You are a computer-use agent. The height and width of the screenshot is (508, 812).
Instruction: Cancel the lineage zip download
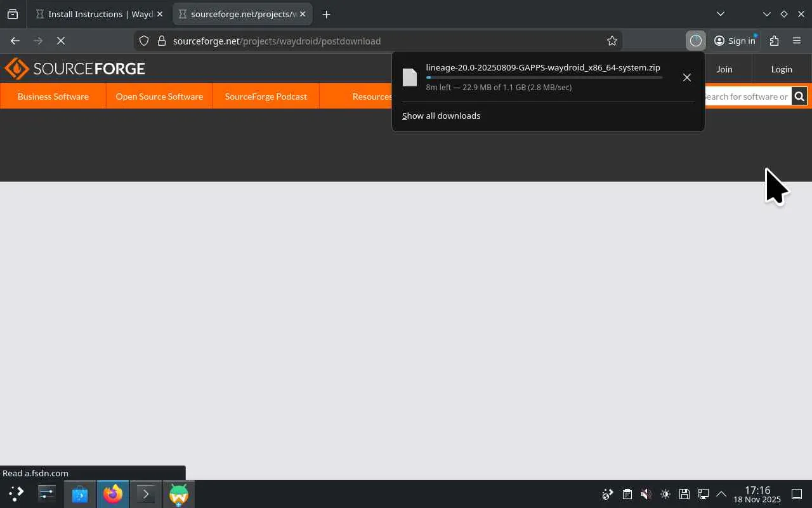pos(687,77)
